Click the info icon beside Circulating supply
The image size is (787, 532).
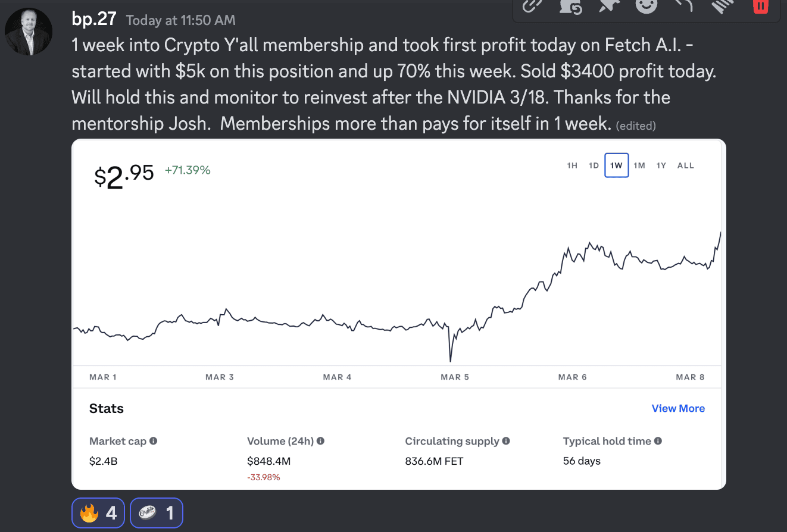[x=506, y=441]
